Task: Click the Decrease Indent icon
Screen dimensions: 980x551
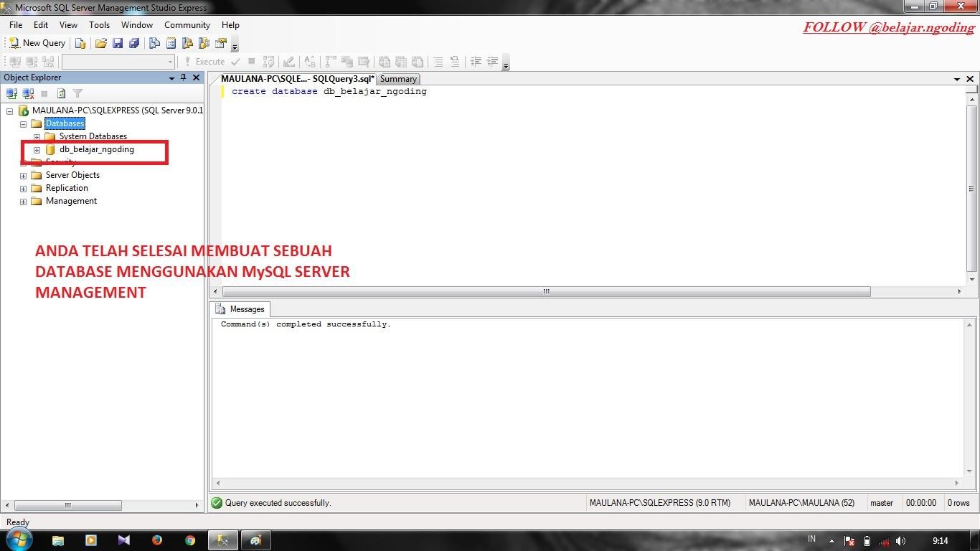Action: coord(476,62)
